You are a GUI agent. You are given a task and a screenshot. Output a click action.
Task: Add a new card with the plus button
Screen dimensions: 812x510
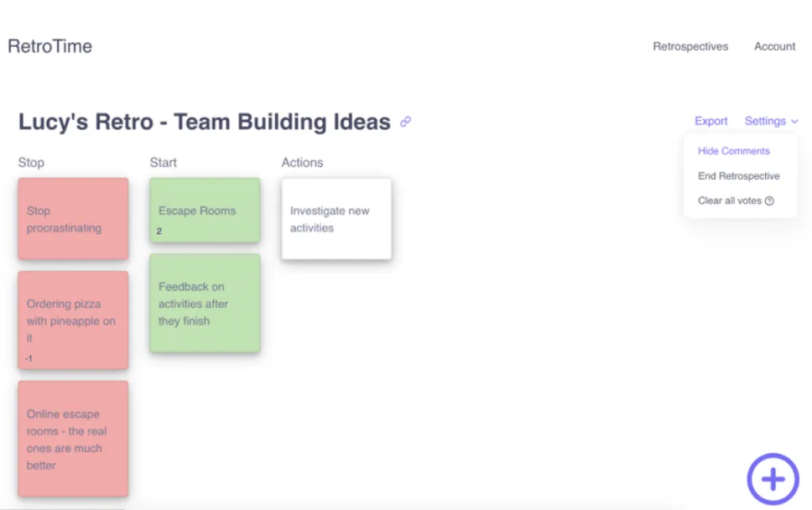(x=772, y=479)
